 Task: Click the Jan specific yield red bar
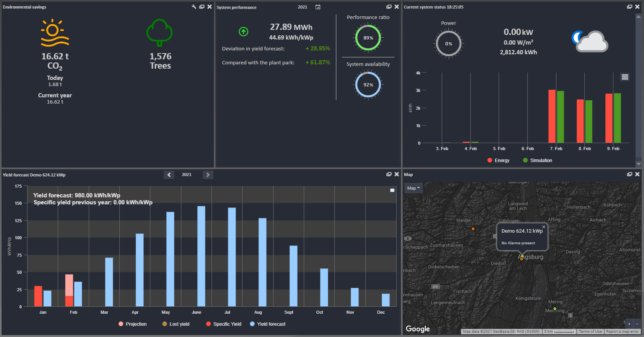click(x=38, y=296)
